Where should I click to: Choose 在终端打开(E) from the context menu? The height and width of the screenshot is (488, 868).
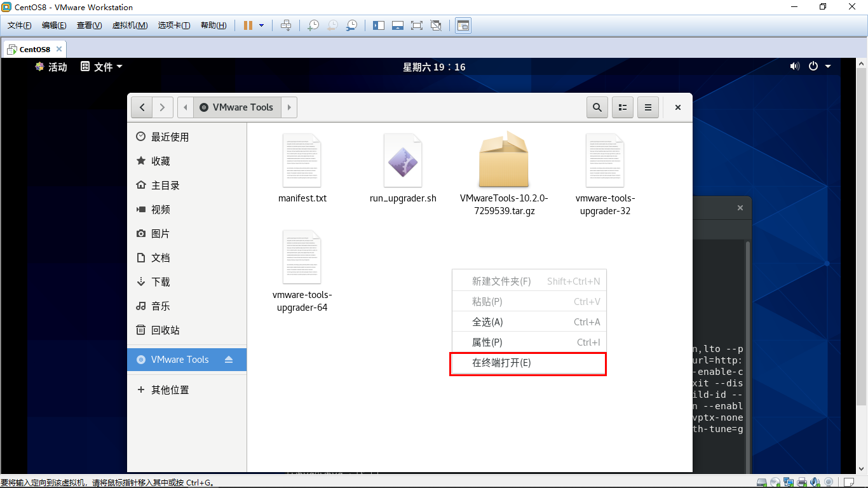click(x=528, y=363)
